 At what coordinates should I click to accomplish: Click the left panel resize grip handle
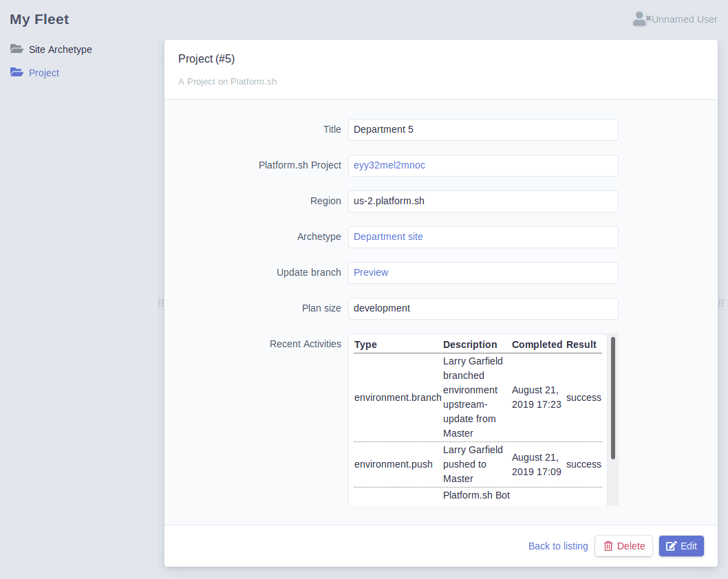(x=160, y=303)
